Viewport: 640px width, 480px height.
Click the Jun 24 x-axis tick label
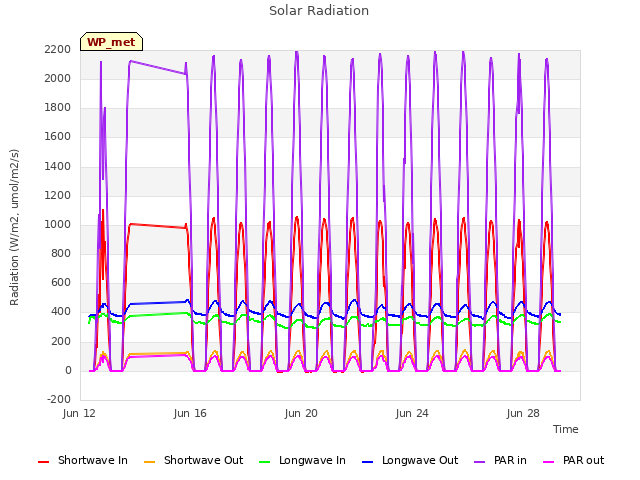412,413
